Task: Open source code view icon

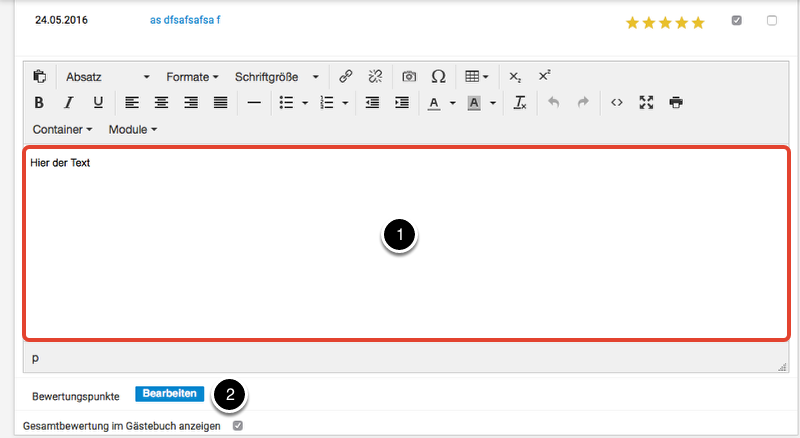Action: click(x=616, y=102)
